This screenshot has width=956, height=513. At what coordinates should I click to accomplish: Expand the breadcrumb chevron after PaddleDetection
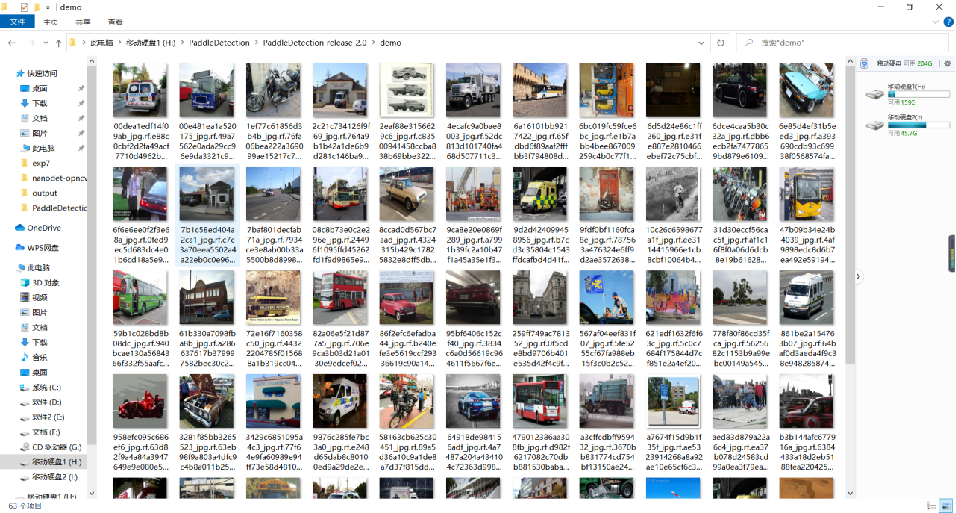click(x=256, y=43)
